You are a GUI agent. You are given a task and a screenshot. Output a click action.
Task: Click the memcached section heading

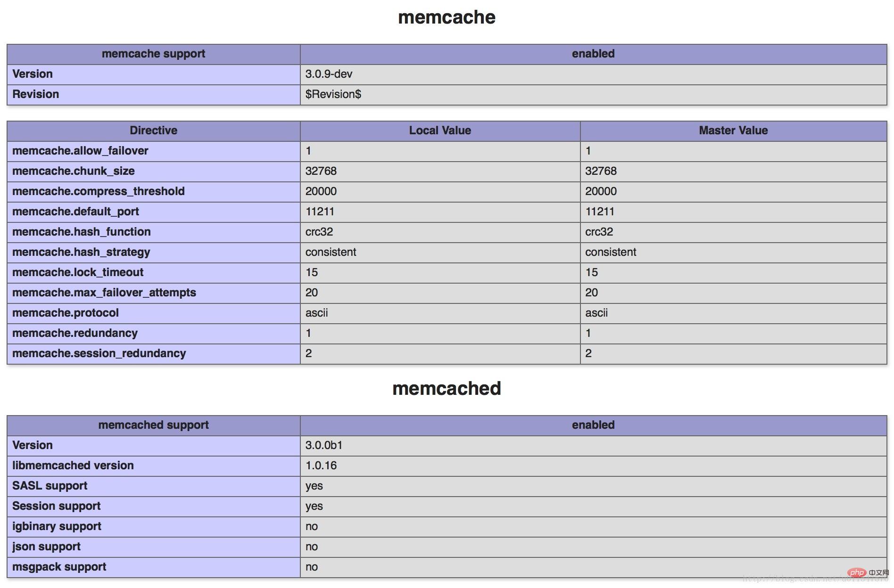[x=447, y=389]
